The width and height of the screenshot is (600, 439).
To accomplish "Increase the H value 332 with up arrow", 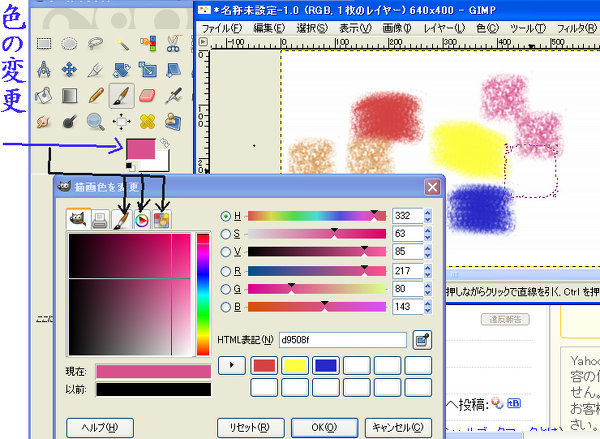I will tap(428, 212).
